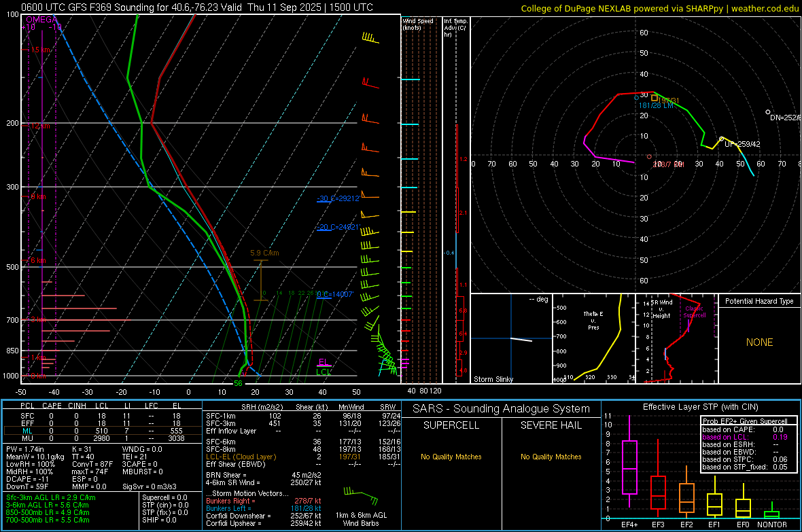
Task: Select the SFC-1km shear row
Action: (303, 416)
